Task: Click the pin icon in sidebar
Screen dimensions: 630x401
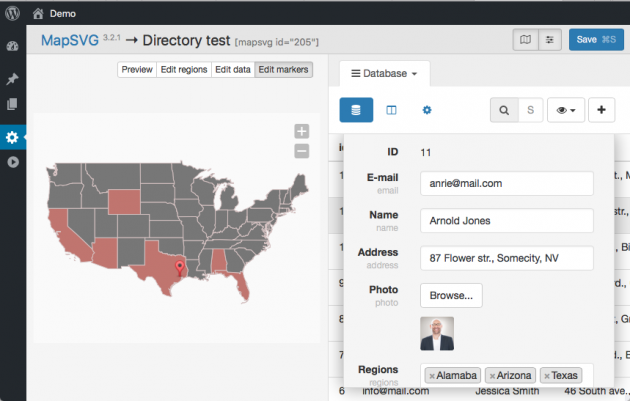Action: [13, 78]
